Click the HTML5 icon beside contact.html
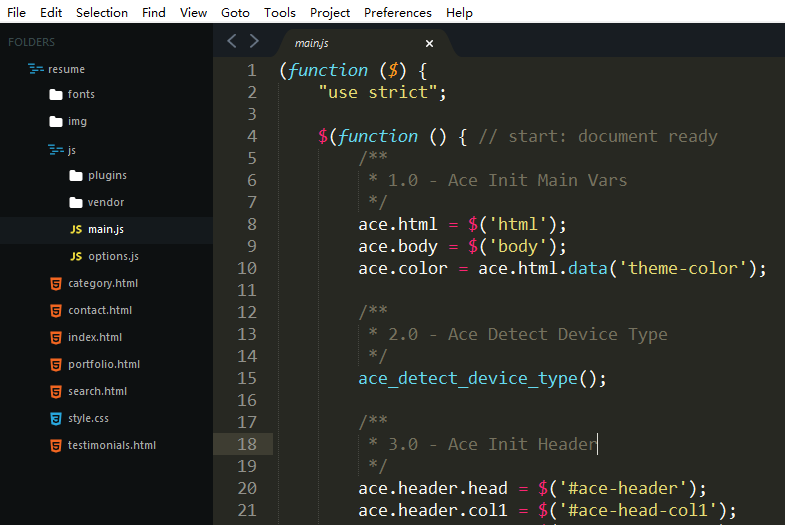 pyautogui.click(x=56, y=311)
